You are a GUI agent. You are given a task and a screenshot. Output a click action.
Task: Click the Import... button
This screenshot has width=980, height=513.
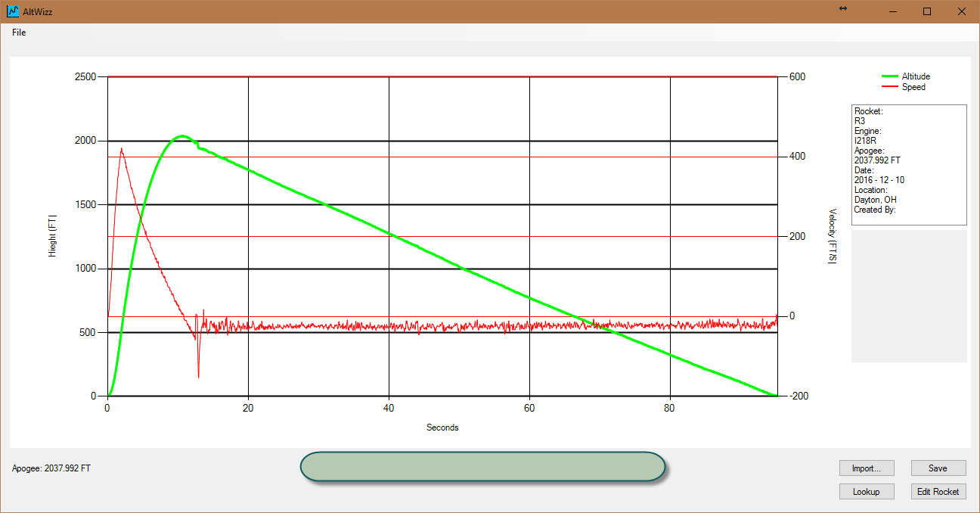tap(867, 468)
